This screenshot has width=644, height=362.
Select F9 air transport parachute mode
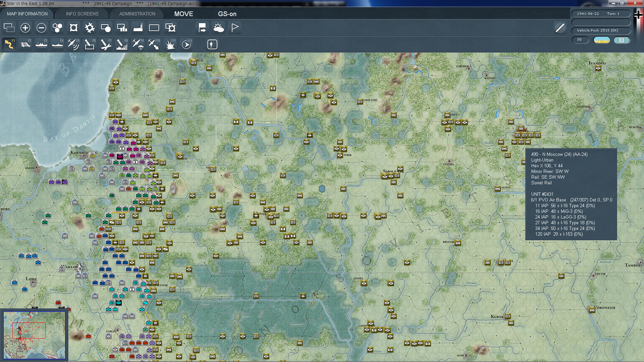138,44
